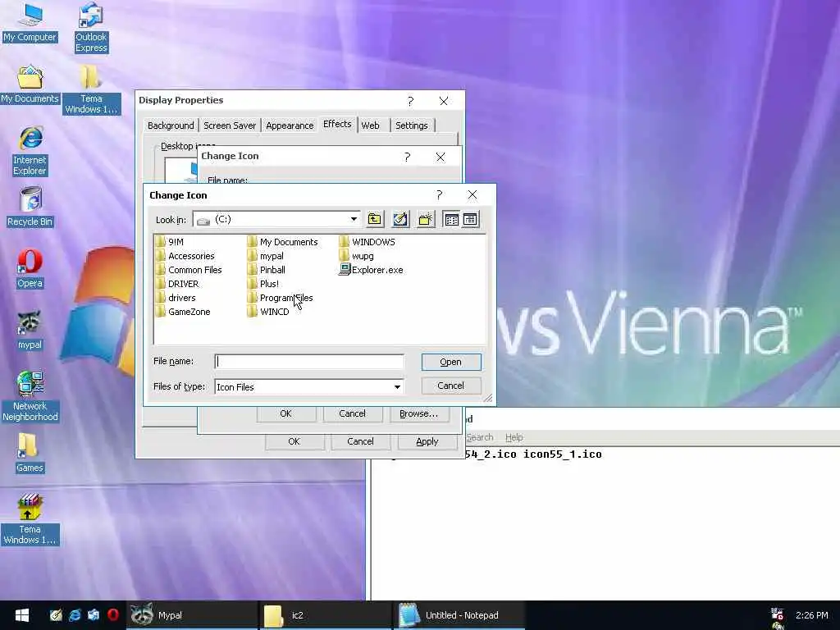The image size is (840, 630).
Task: Click the help question mark in front dialog
Action: pyautogui.click(x=440, y=195)
